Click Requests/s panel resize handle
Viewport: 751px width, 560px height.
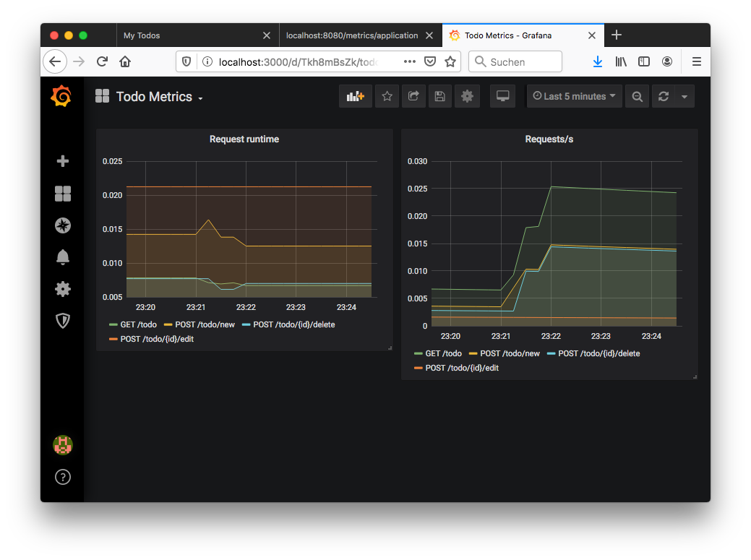(x=695, y=376)
